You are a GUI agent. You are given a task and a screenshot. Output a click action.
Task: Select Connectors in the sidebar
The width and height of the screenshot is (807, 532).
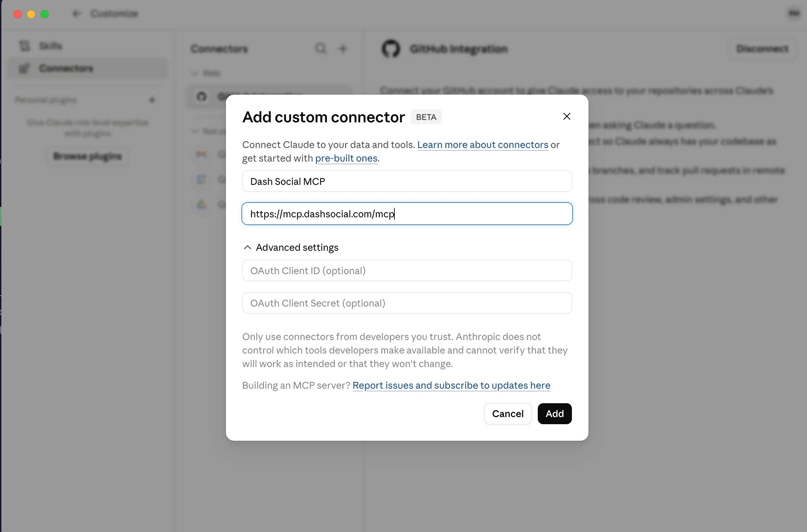(88, 68)
